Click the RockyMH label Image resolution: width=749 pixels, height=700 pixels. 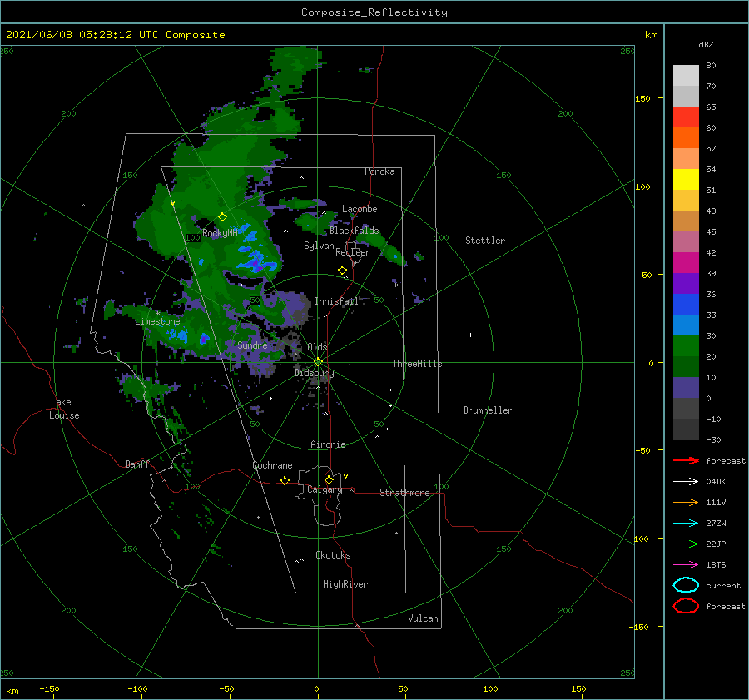pos(220,233)
